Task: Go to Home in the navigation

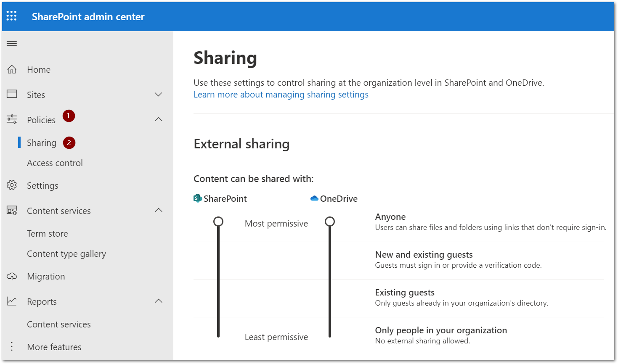Action: tap(39, 70)
